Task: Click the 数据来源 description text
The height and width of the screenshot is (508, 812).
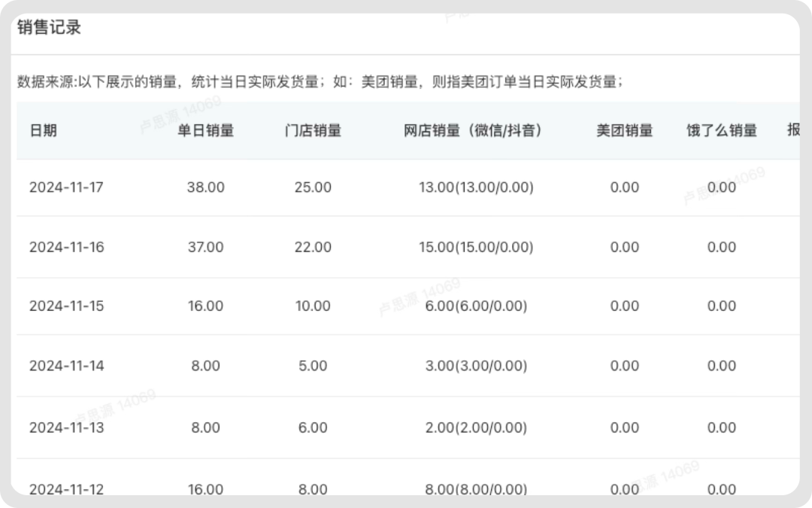Action: (x=320, y=81)
